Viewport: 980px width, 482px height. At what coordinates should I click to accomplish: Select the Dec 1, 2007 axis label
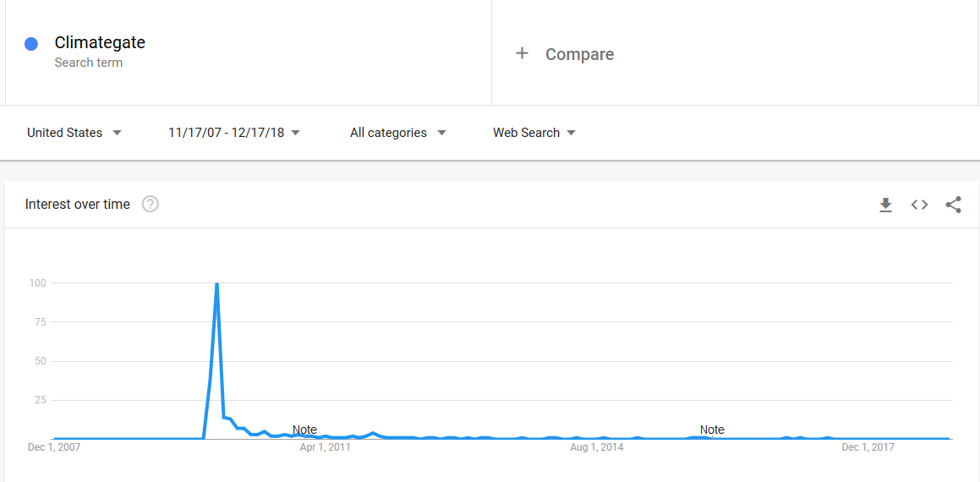click(x=54, y=447)
